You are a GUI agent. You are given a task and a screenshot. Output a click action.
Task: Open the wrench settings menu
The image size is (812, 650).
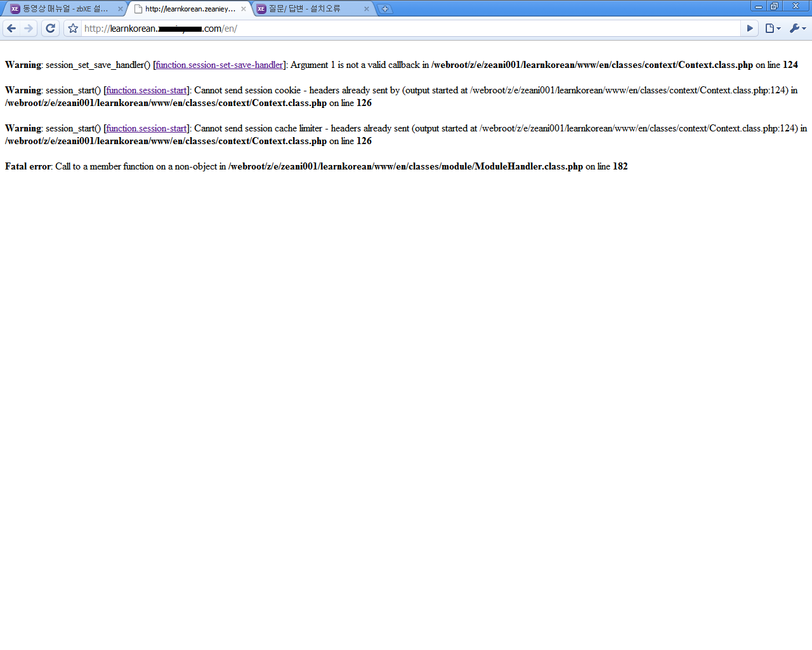[797, 29]
